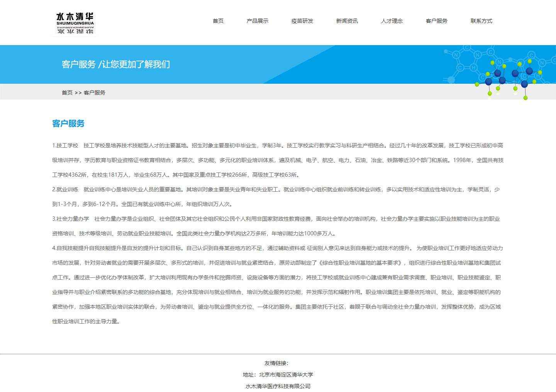Click the footer address 北京市海淀区清华大学
556x392 pixels.
coord(286,375)
